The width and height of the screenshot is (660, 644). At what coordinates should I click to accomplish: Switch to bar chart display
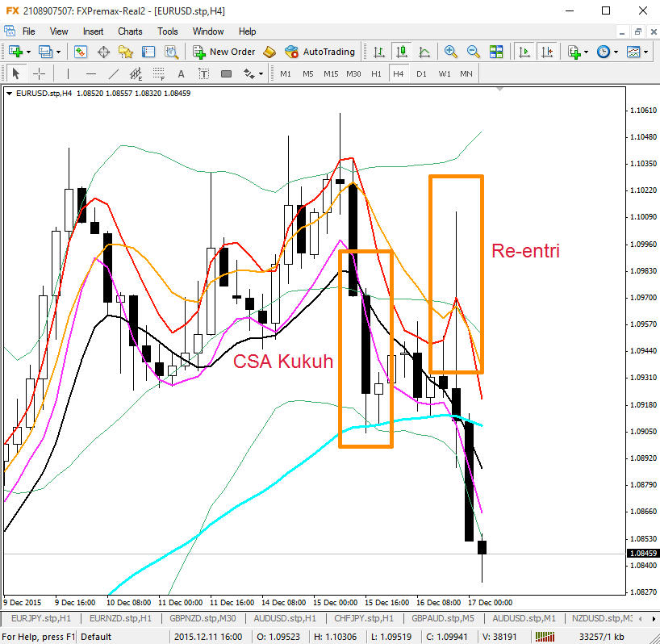379,52
